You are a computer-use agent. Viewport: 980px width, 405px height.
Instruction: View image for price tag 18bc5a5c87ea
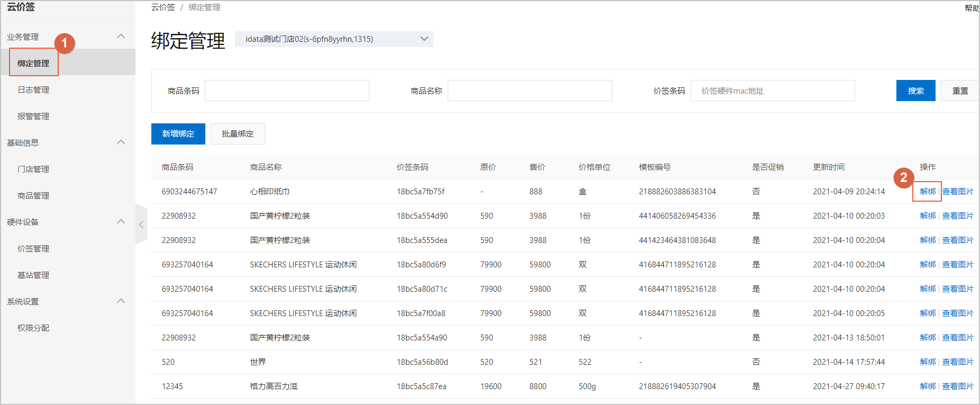point(957,386)
